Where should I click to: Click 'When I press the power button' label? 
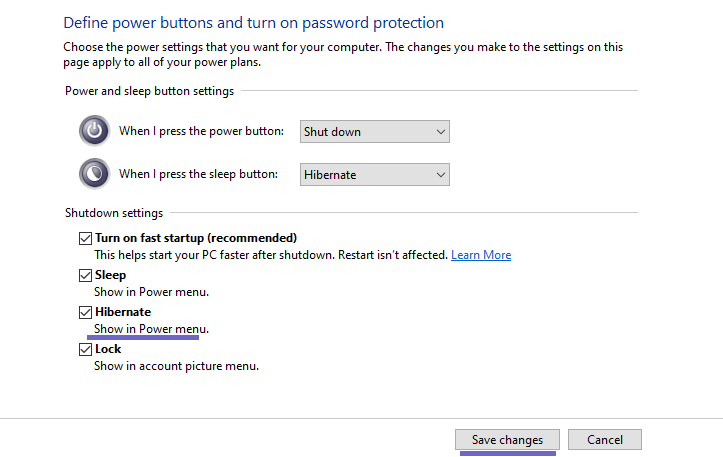pos(201,131)
